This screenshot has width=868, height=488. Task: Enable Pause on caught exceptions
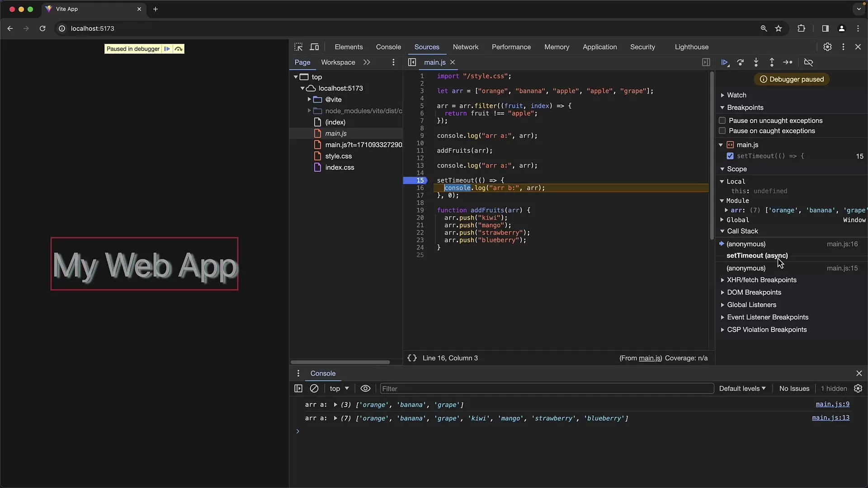click(722, 131)
